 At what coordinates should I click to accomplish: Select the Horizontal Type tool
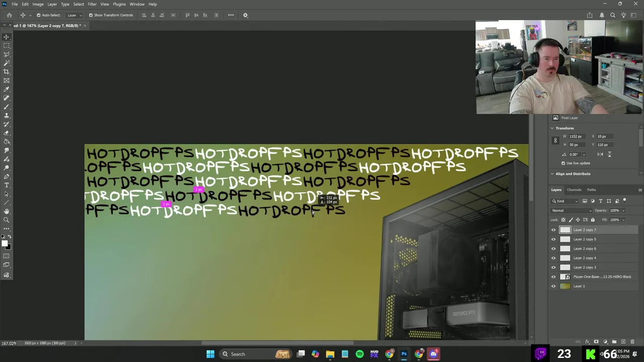[x=7, y=186]
